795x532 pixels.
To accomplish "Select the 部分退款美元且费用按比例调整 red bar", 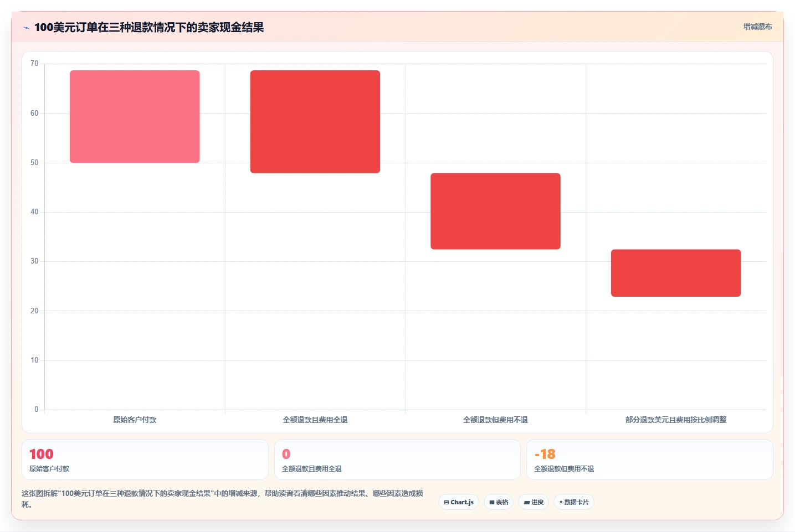I will click(x=676, y=273).
